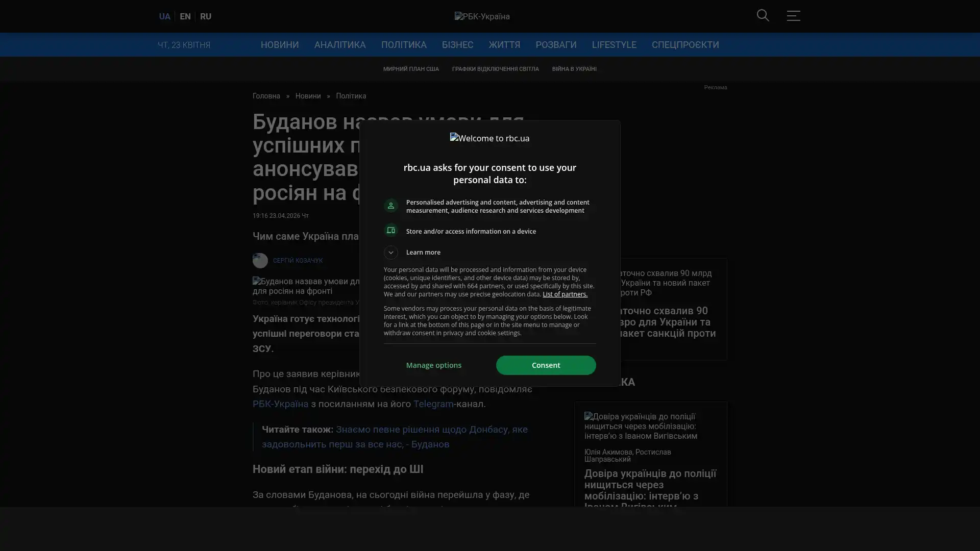980x551 pixels.
Task: Click the Consent button
Action: click(546, 365)
